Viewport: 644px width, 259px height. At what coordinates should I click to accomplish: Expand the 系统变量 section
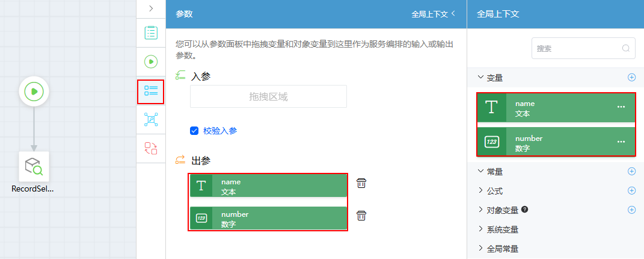(498, 229)
